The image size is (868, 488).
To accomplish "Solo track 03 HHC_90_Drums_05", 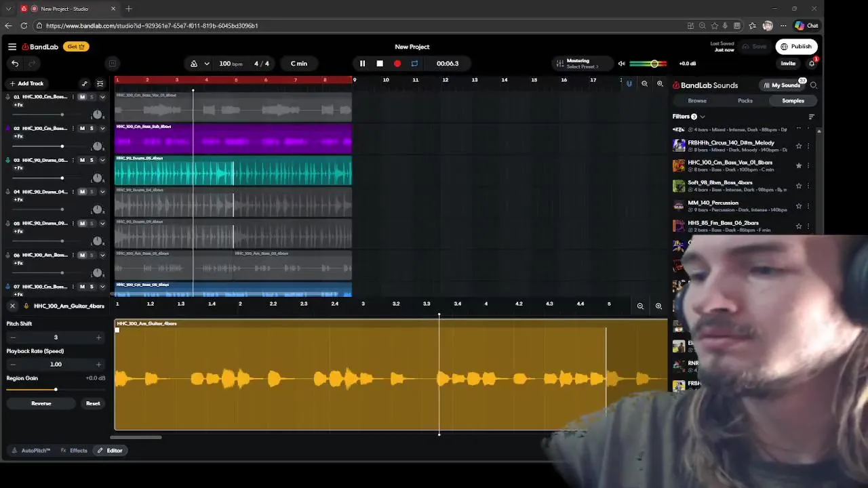I will pyautogui.click(x=92, y=160).
